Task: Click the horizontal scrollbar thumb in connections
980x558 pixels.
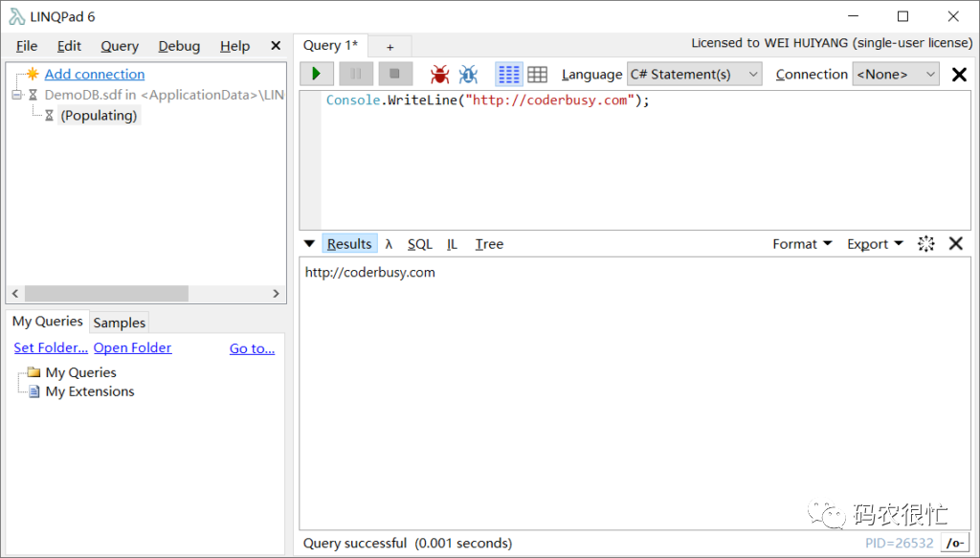Action: tap(106, 293)
